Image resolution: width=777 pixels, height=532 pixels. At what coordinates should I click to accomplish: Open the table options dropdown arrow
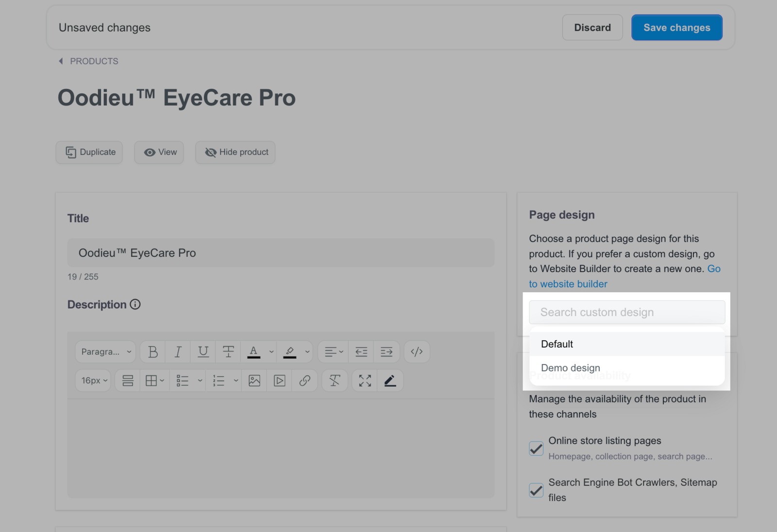(x=162, y=381)
